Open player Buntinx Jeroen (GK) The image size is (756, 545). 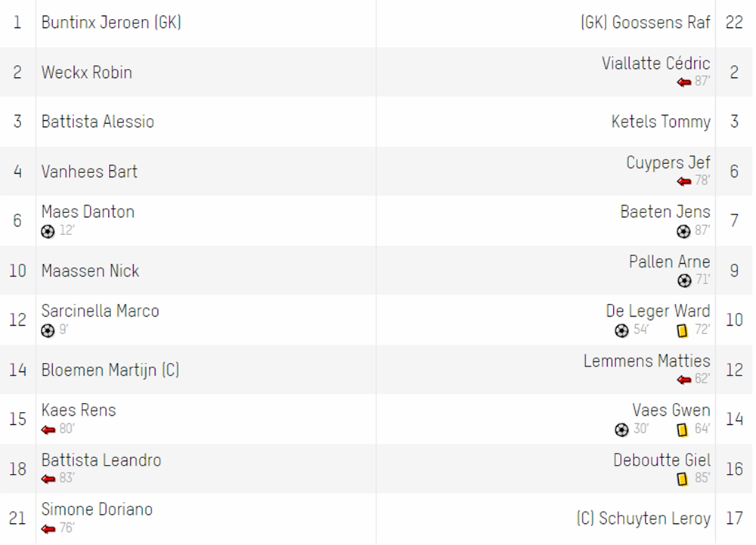click(x=111, y=23)
